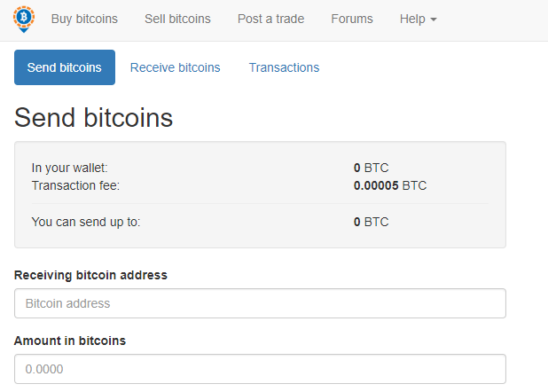Click the Receiving bitcoin address label

[x=90, y=275]
